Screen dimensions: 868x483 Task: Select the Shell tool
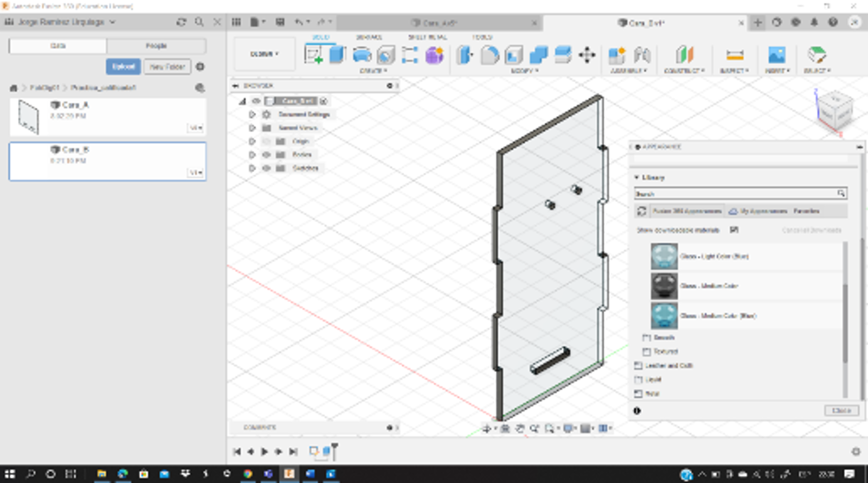[x=514, y=55]
